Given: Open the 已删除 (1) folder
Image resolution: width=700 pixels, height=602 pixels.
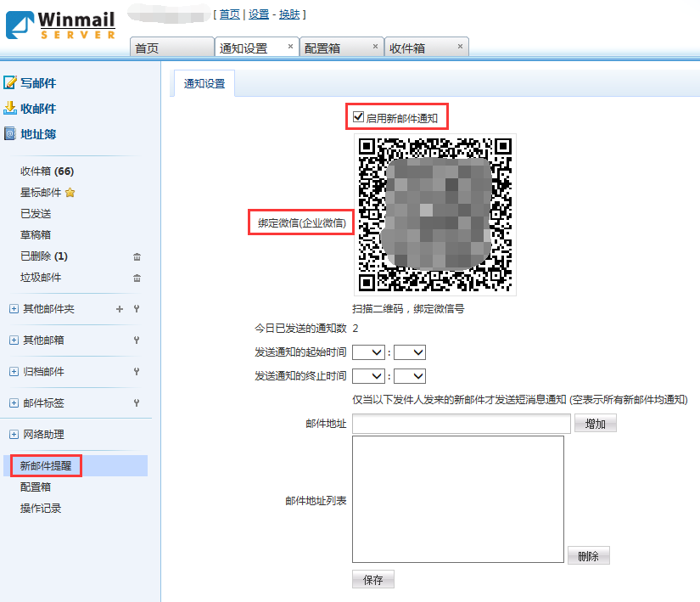Looking at the screenshot, I should click(x=44, y=256).
